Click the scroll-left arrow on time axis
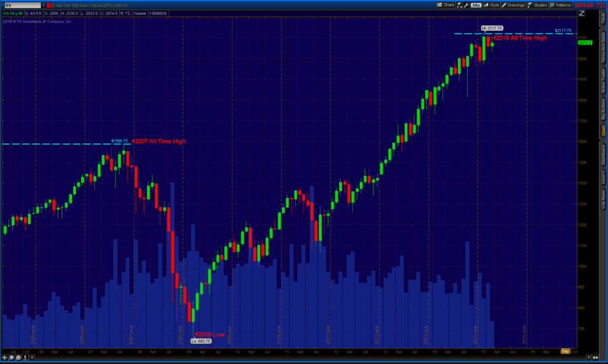Image resolution: width=608 pixels, height=364 pixels. (32, 357)
